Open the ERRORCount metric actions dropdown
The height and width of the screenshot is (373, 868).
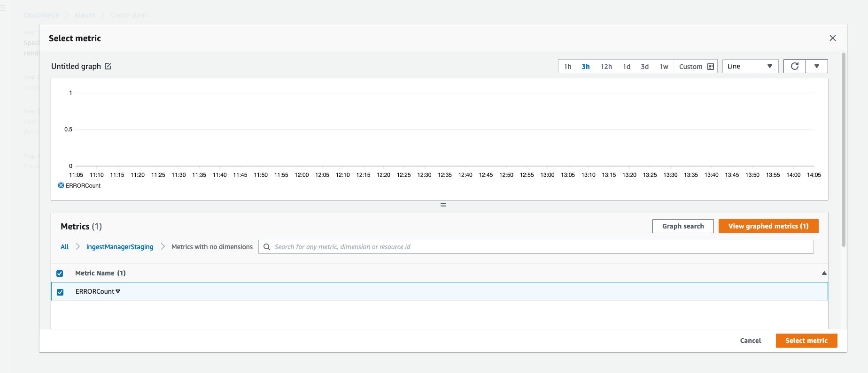pos(118,291)
